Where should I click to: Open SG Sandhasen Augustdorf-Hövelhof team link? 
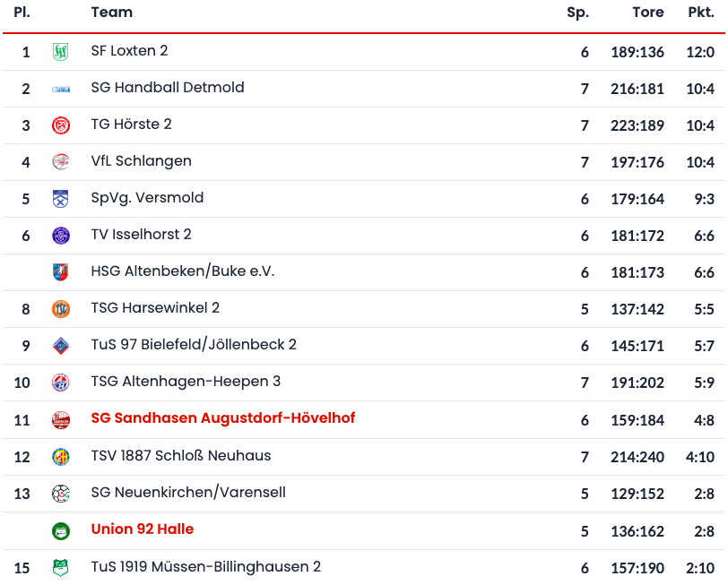click(x=223, y=418)
